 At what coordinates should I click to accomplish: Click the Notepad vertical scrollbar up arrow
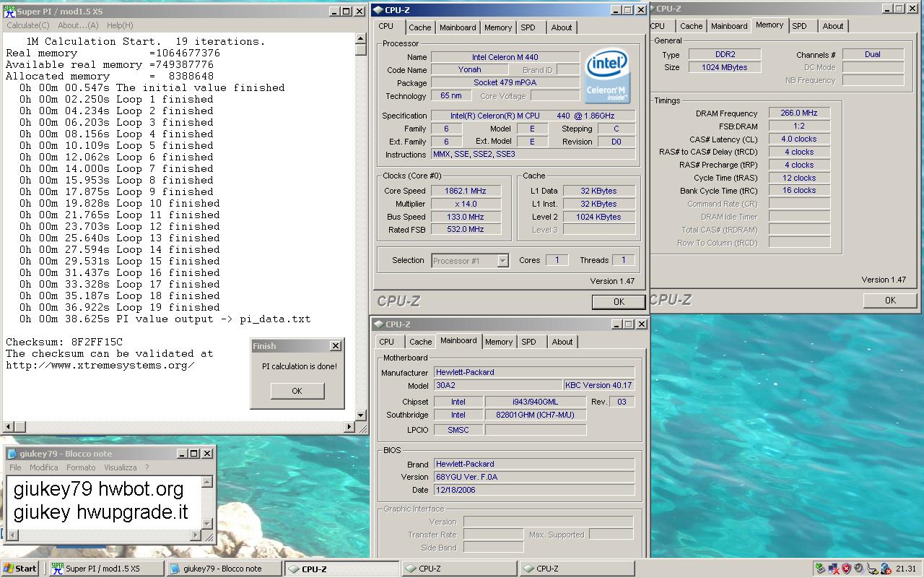click(209, 482)
